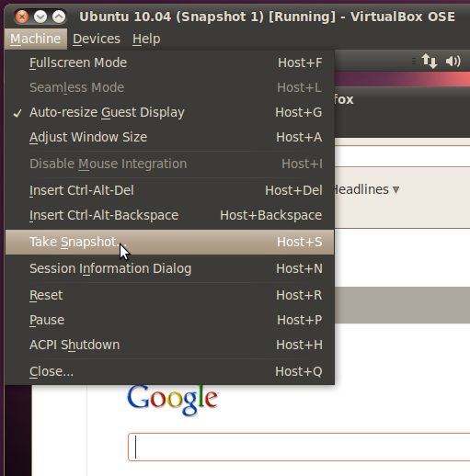Choose ACPI Shutdown
The image size is (470, 476).
(169, 345)
